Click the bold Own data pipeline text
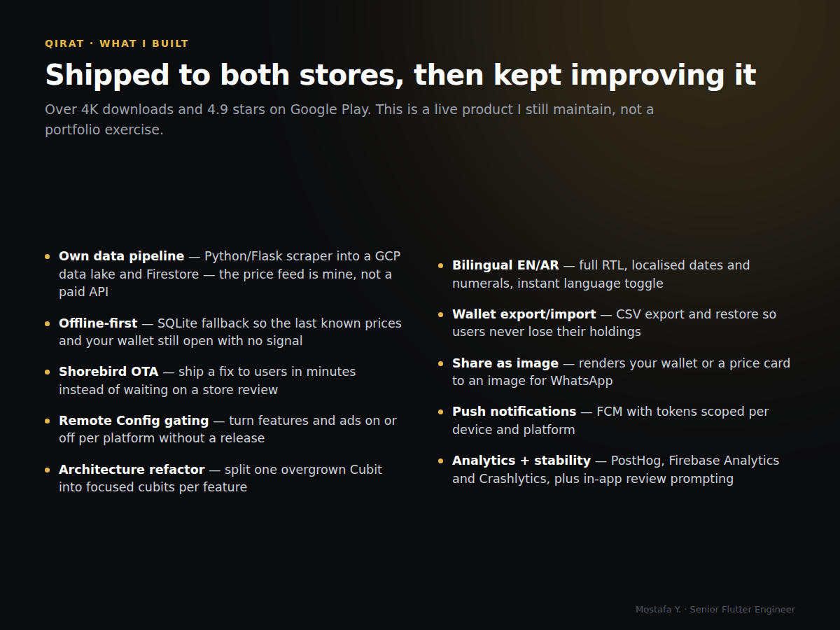840x630 pixels. pyautogui.click(x=121, y=256)
